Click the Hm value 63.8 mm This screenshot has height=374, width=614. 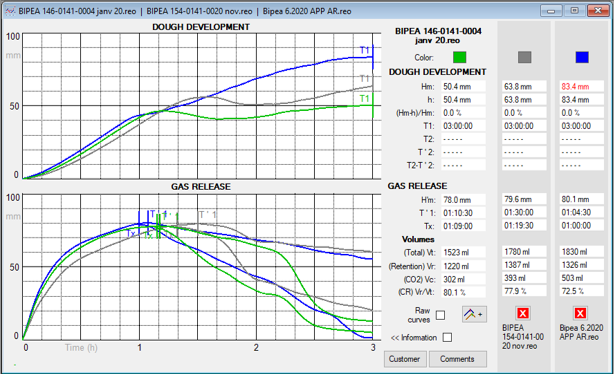524,87
